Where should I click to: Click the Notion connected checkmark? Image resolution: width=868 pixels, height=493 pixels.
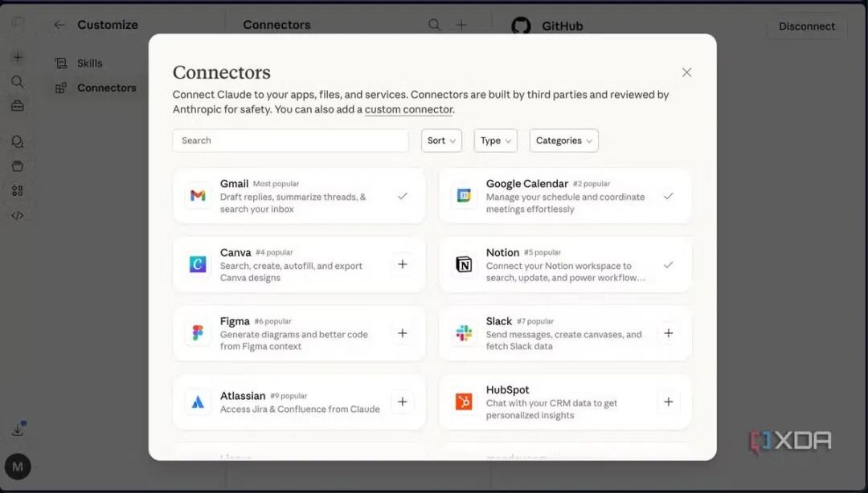tap(668, 264)
